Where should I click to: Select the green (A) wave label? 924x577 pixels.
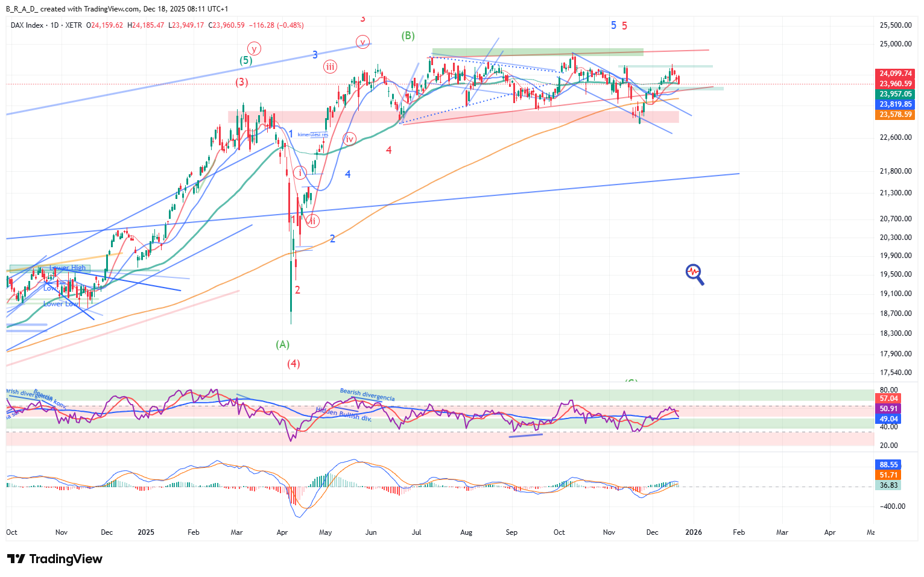(x=282, y=344)
